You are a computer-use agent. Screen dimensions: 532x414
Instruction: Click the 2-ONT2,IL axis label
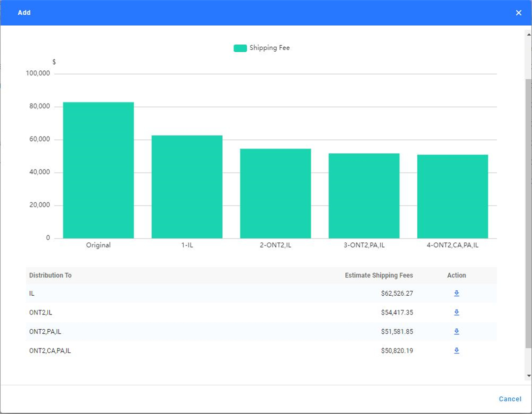[275, 245]
